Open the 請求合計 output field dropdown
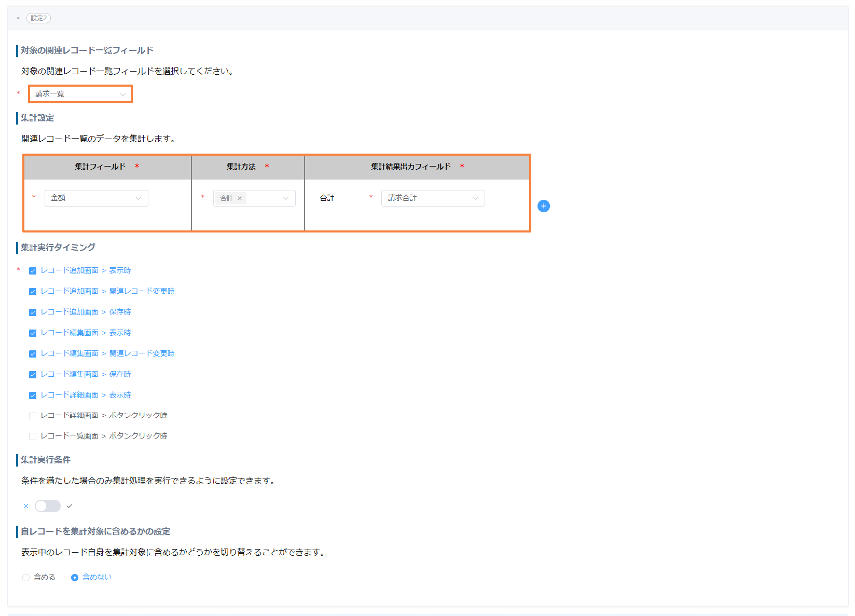This screenshot has width=855, height=616. coord(433,198)
